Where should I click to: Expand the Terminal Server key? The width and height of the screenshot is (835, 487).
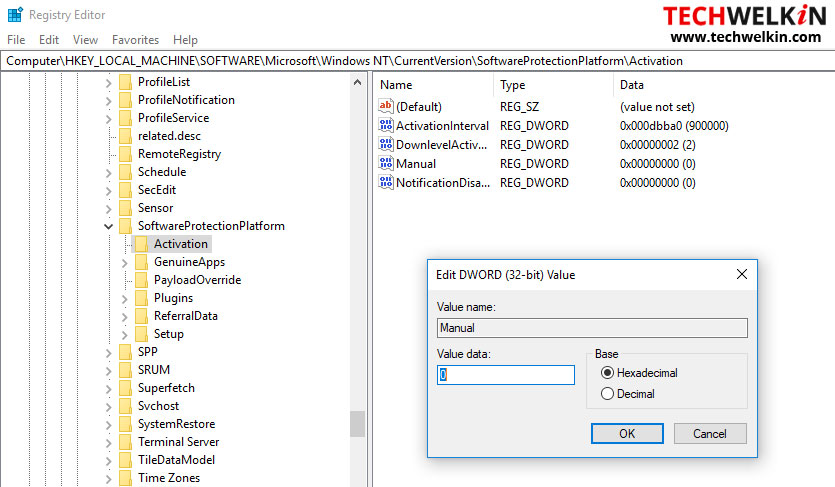pos(109,443)
